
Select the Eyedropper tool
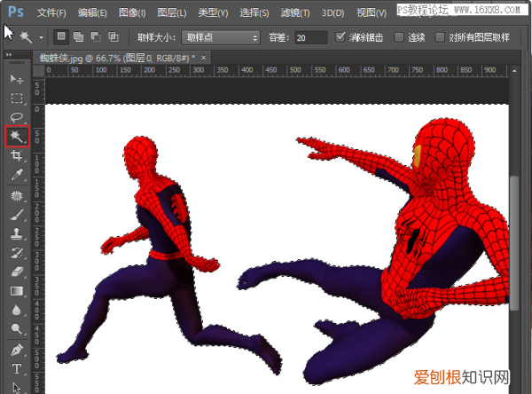click(16, 176)
